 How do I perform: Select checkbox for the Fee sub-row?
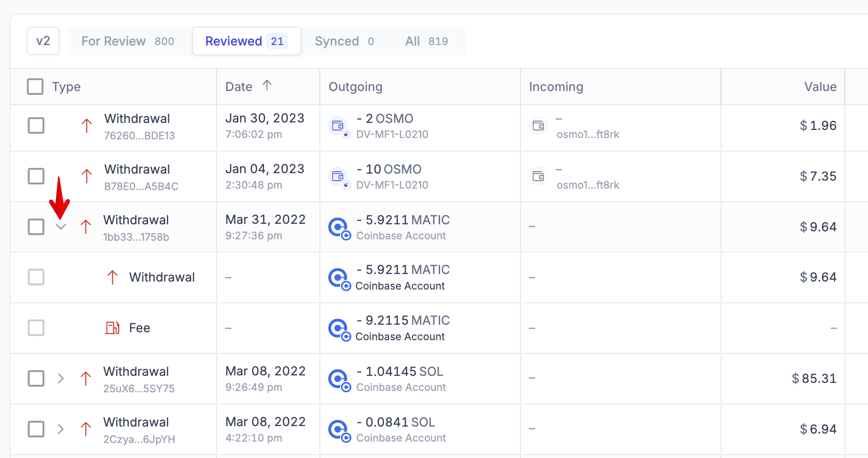click(36, 328)
